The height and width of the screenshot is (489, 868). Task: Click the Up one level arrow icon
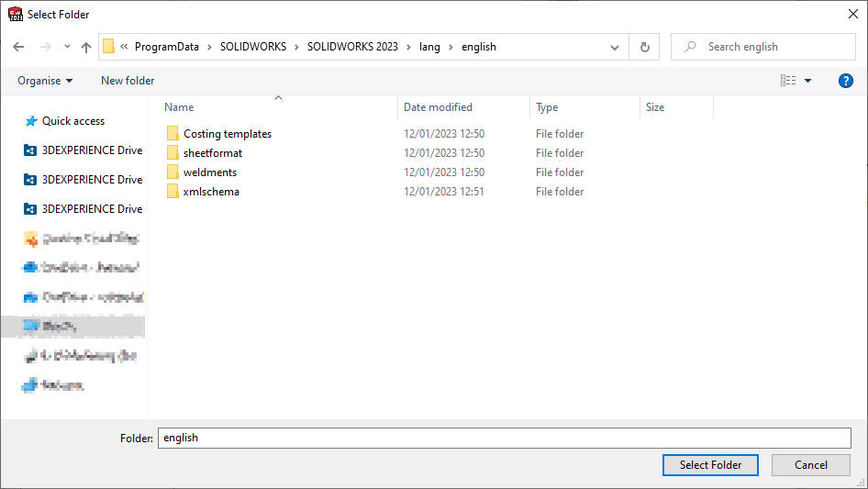point(86,47)
